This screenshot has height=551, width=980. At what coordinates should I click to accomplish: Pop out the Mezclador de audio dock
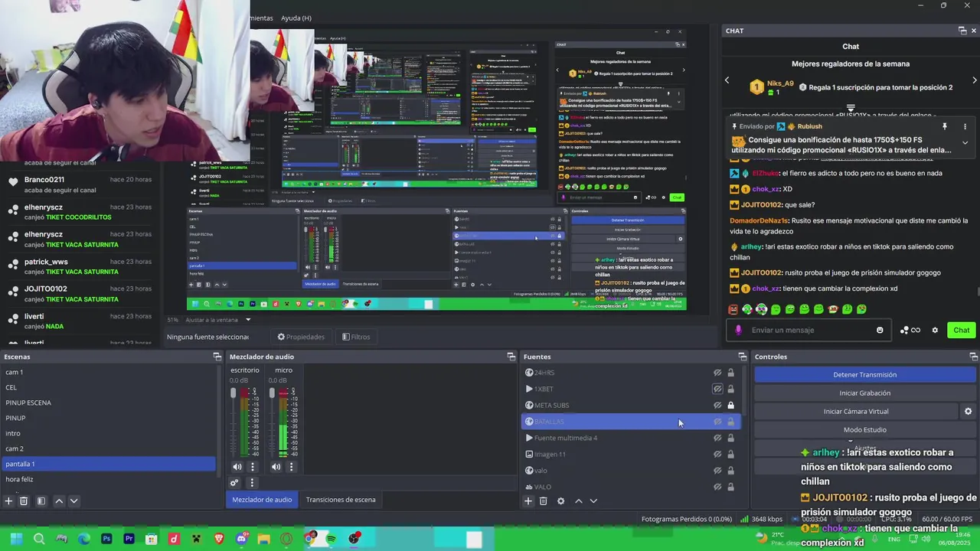(511, 357)
